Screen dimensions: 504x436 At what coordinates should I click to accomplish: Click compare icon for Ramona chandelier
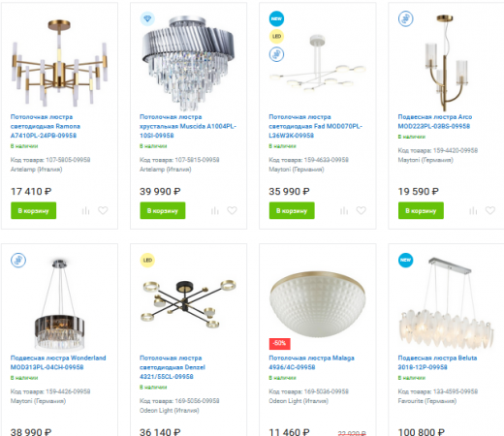pos(85,210)
